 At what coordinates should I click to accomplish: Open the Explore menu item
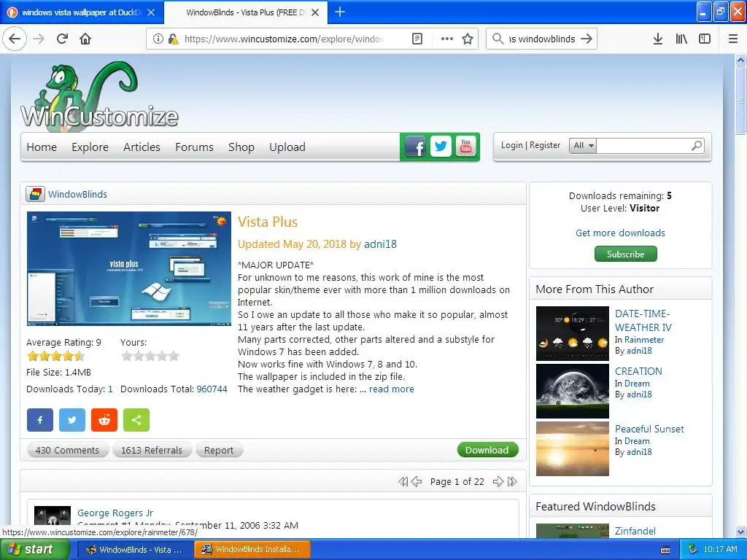[x=90, y=147]
